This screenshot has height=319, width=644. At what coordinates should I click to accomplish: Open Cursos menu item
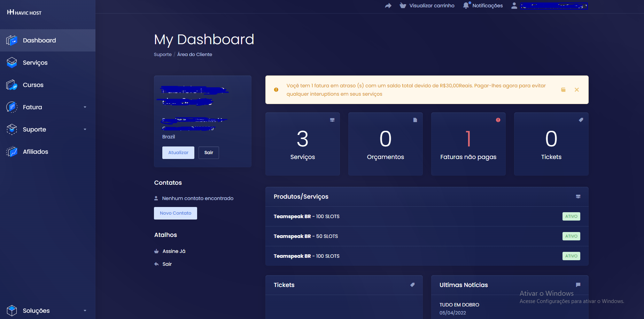click(48, 85)
